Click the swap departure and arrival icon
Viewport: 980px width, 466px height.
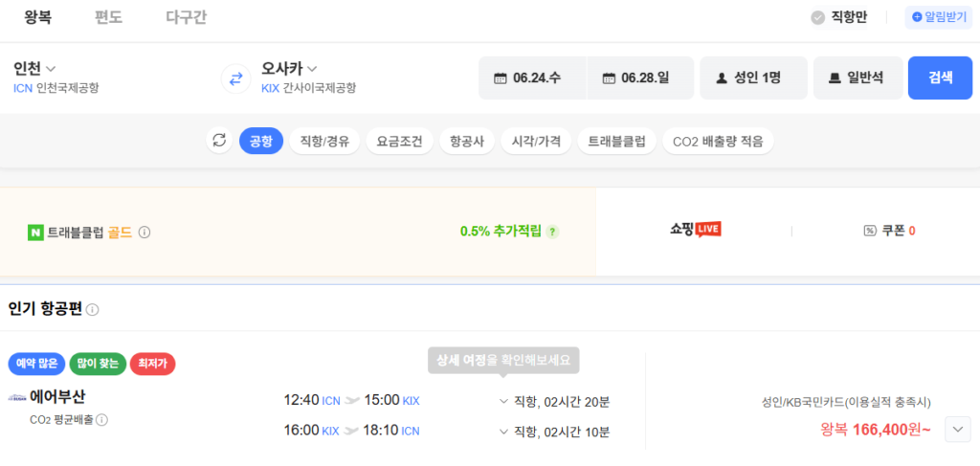pyautogui.click(x=235, y=78)
